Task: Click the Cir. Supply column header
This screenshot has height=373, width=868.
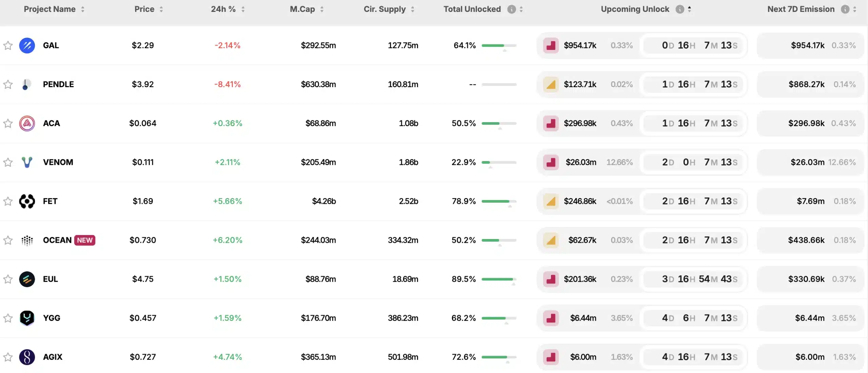Action: coord(385,9)
